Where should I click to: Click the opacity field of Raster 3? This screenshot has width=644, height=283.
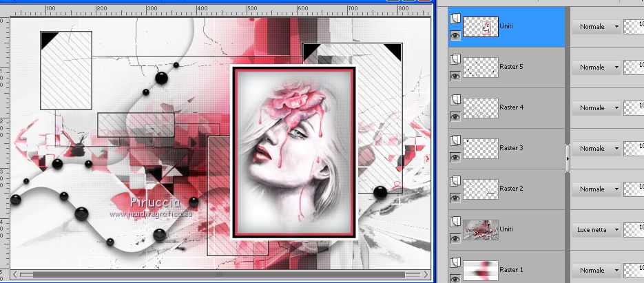pyautogui.click(x=634, y=149)
